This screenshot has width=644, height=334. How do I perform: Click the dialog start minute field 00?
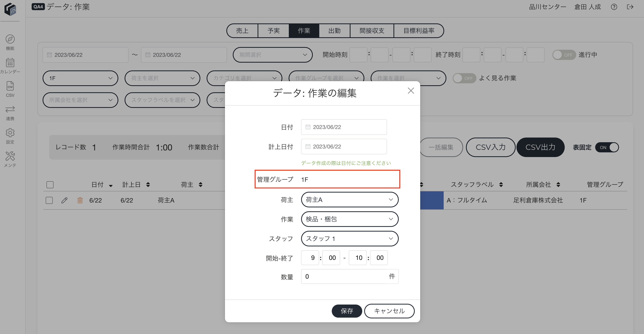[331, 258]
